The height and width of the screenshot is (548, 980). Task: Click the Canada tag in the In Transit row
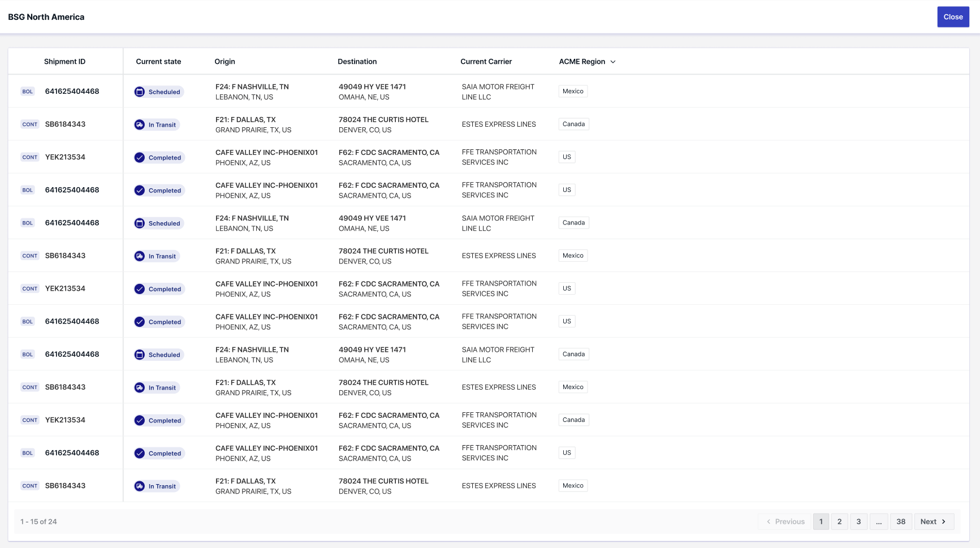click(x=573, y=124)
